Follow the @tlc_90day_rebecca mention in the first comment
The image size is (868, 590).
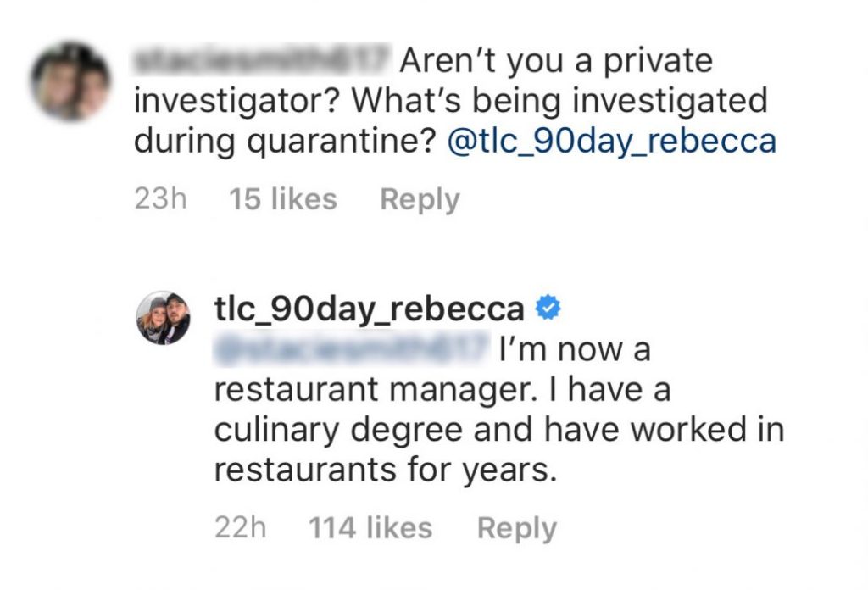tap(611, 141)
